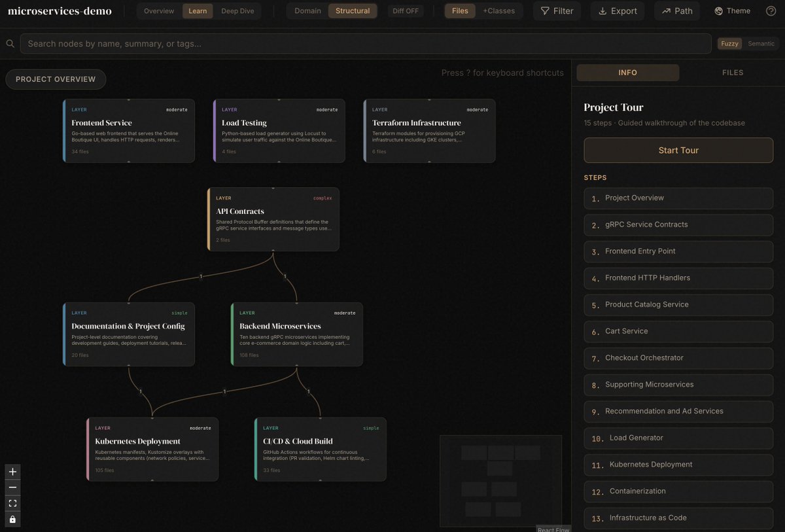Screen dimensions: 785x532
Task: Select the Backend Microservices layer node
Action: (x=297, y=334)
